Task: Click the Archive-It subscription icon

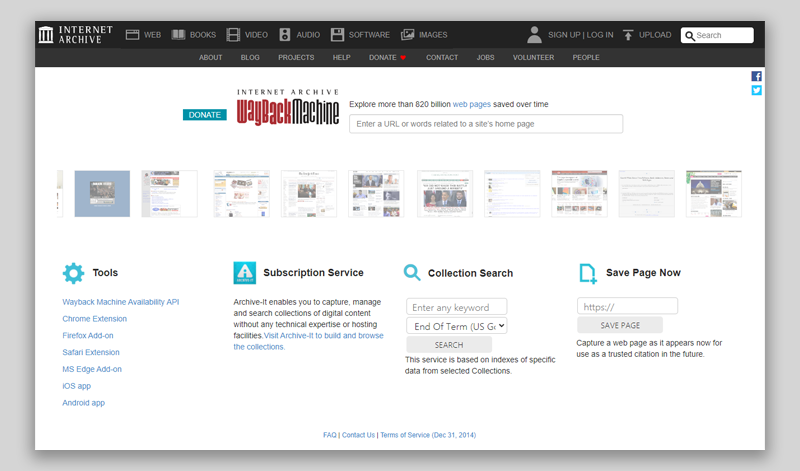Action: click(x=244, y=273)
